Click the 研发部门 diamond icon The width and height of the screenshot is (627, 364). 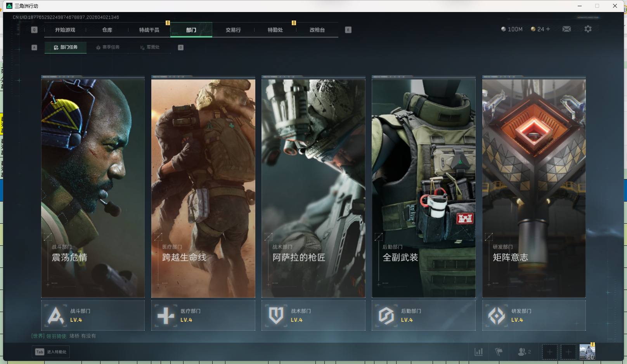coord(496,316)
